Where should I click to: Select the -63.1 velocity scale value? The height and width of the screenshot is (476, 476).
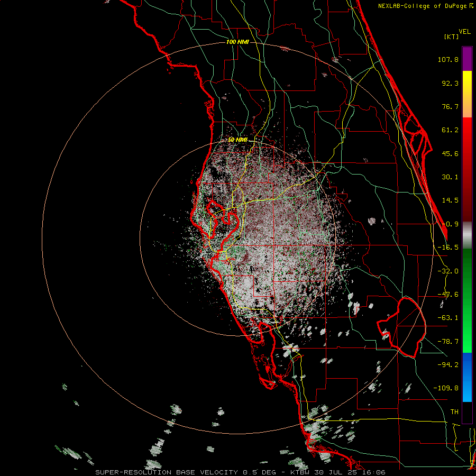[x=448, y=318]
